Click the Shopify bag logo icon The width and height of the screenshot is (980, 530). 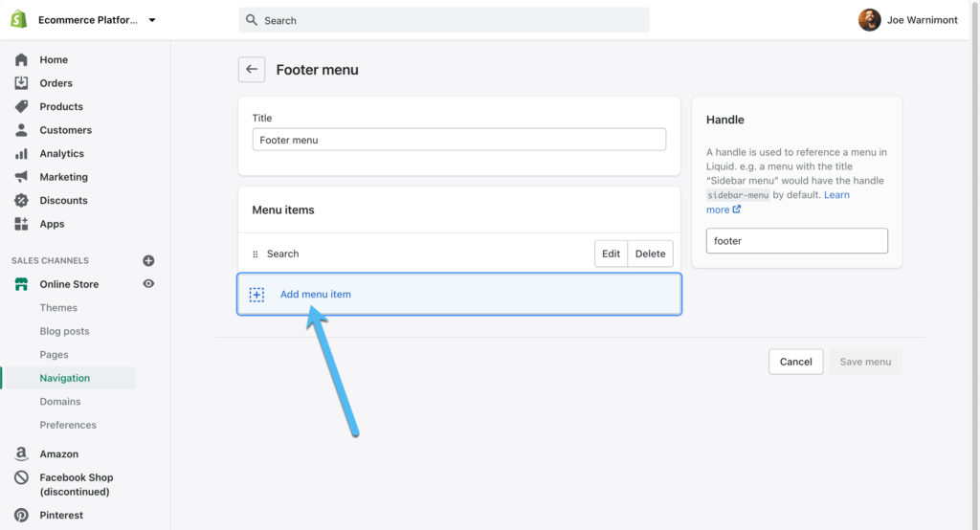19,19
